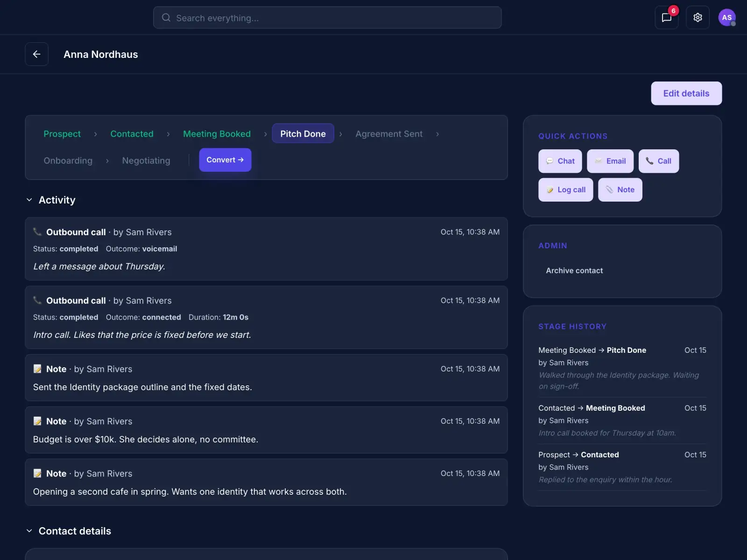Click 'Intro call booked for Thursday at 10am.'
Image resolution: width=747 pixels, height=560 pixels.
tap(607, 433)
